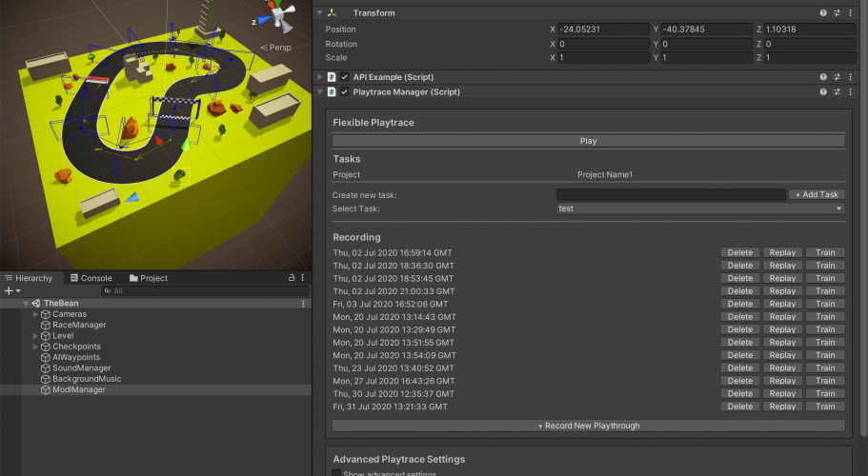This screenshot has width=868, height=476.
Task: Expand the Checkpoints object in hierarchy
Action: pyautogui.click(x=35, y=347)
